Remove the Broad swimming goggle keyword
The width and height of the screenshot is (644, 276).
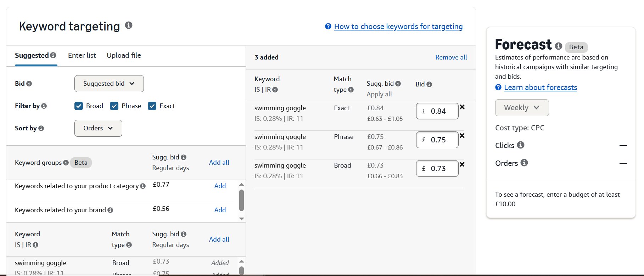(462, 164)
